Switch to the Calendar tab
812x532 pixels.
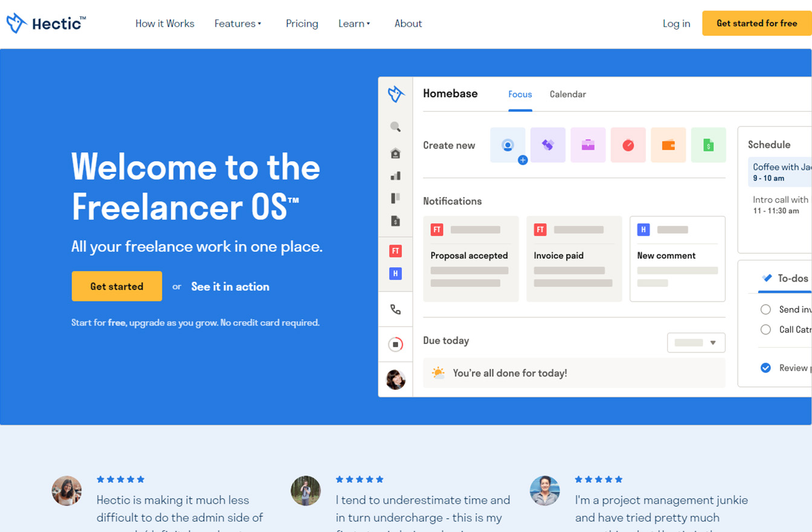[x=567, y=94]
